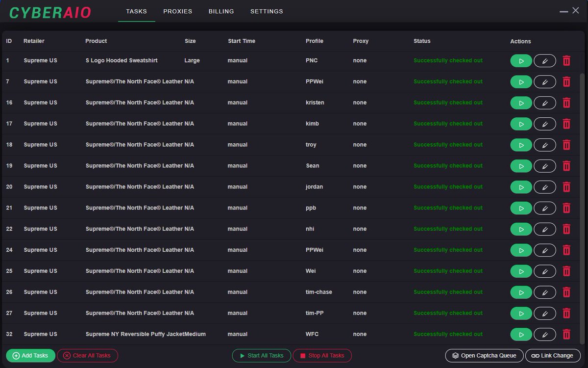Start the kristen profile task via play icon

click(521, 103)
